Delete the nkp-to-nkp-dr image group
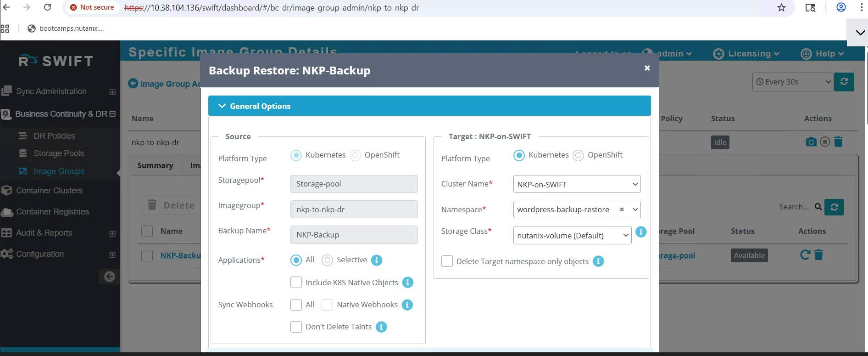The height and width of the screenshot is (356, 868). (x=838, y=142)
